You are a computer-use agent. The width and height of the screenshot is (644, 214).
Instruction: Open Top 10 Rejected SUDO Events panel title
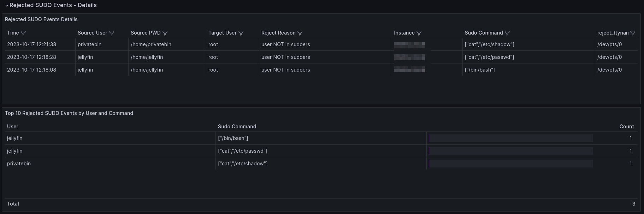(69, 113)
